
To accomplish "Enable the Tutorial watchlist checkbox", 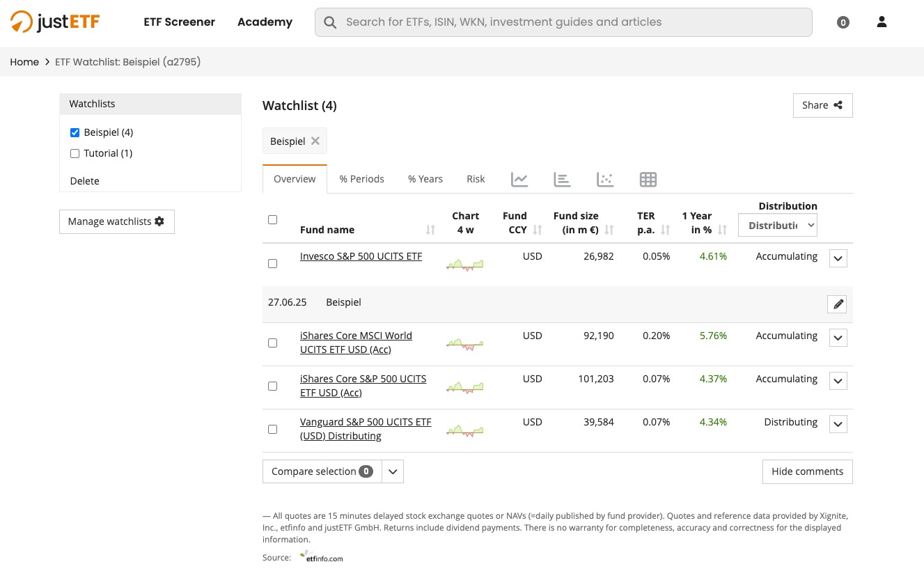I will click(x=75, y=154).
